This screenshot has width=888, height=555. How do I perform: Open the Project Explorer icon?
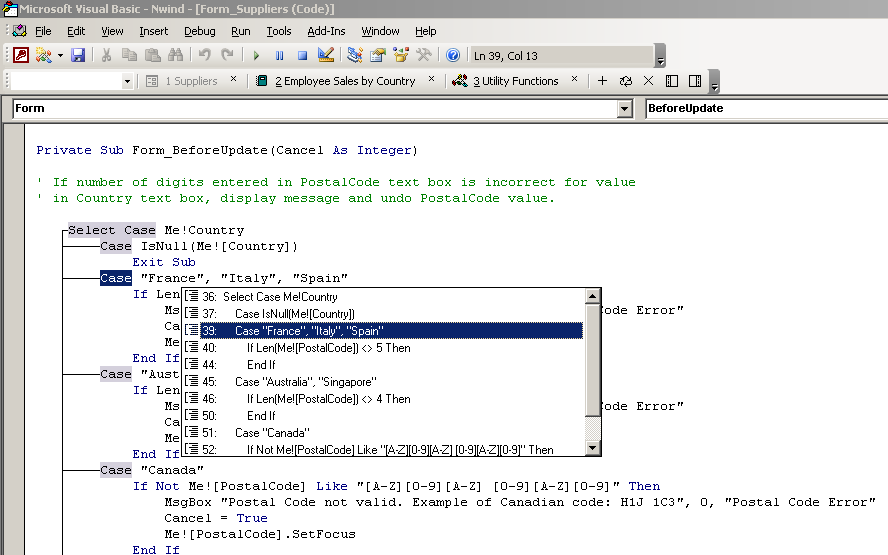[x=355, y=55]
